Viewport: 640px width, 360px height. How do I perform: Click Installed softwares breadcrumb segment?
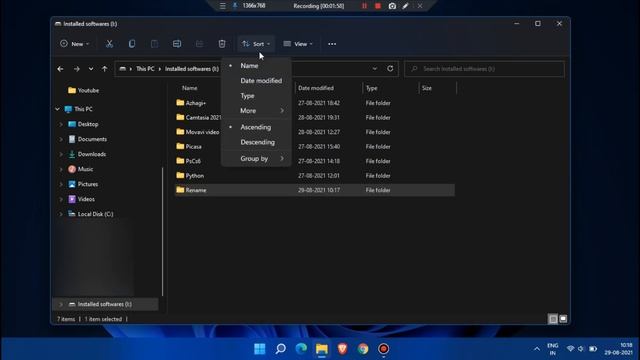click(192, 69)
